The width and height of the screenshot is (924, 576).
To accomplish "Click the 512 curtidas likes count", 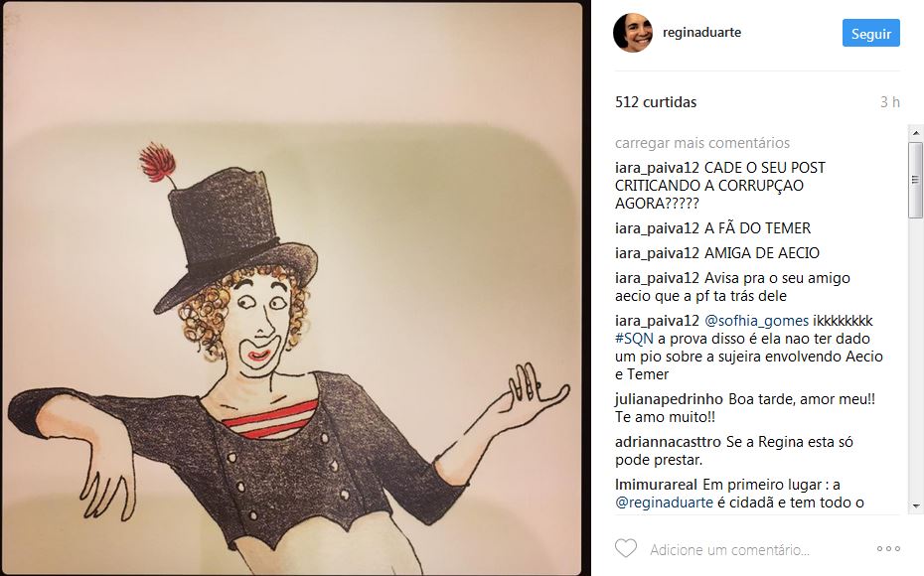I will click(656, 102).
